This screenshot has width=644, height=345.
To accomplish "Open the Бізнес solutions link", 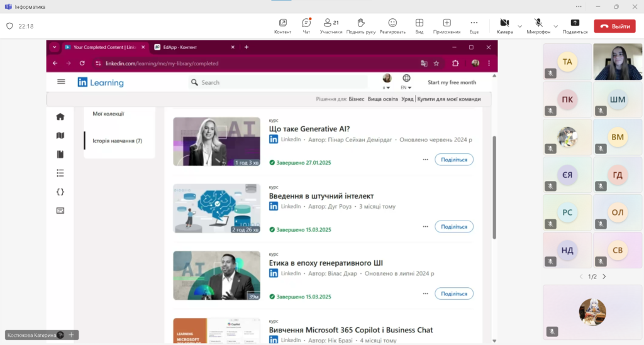I will point(357,99).
